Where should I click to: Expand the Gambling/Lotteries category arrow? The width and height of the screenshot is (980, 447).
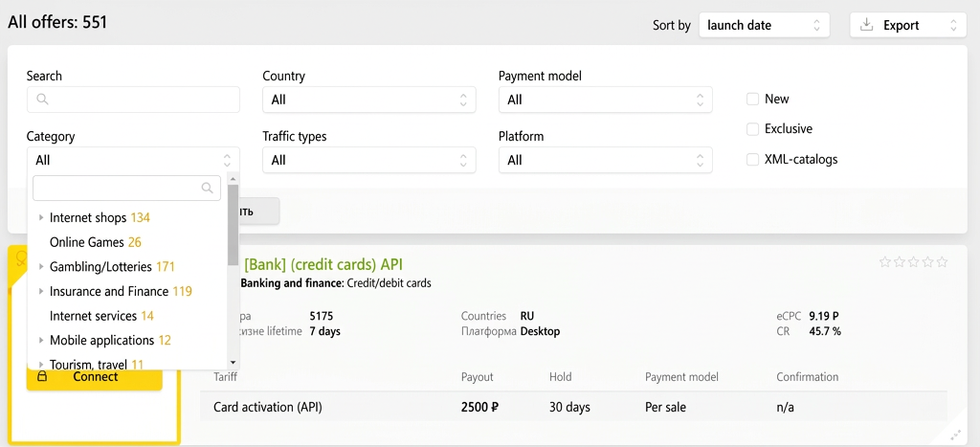[41, 267]
